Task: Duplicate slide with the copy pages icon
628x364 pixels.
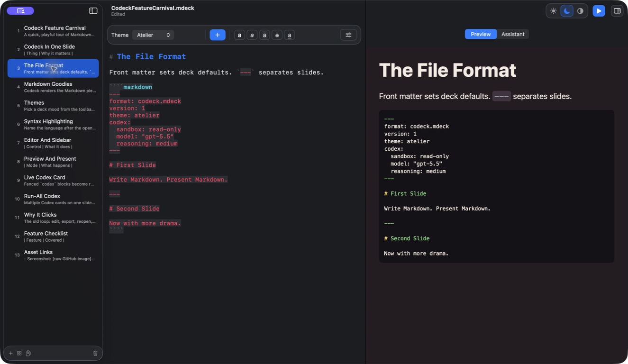Action: 28,353
